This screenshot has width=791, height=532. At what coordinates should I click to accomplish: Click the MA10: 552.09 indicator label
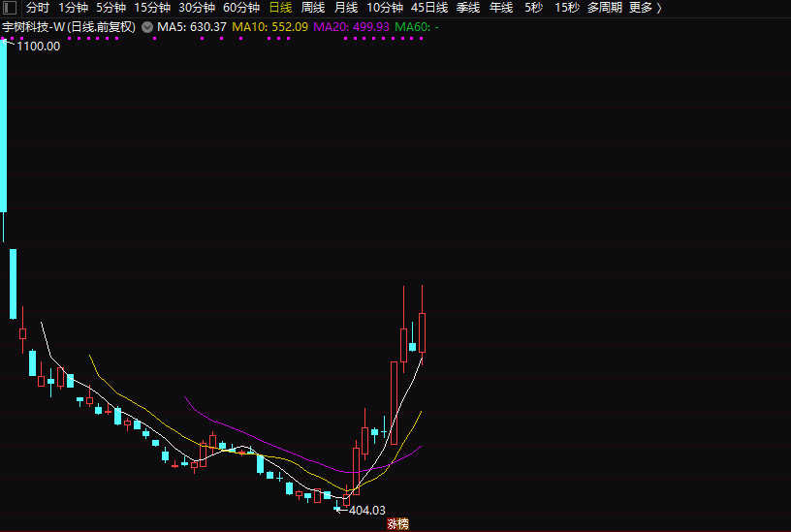[269, 27]
